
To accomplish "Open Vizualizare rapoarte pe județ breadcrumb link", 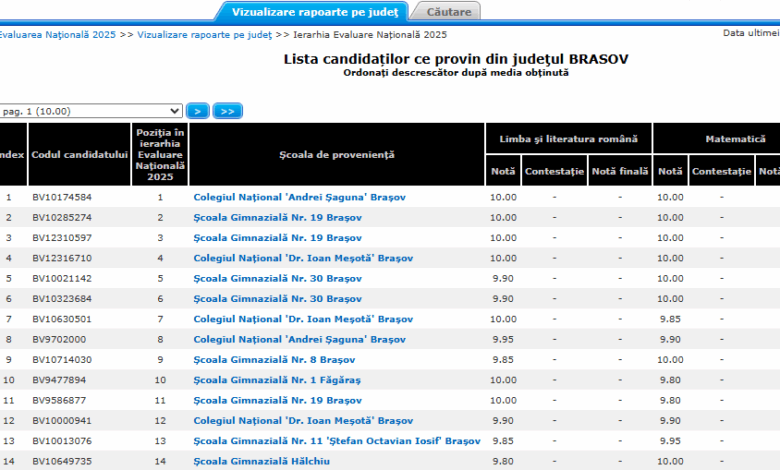I will [x=204, y=34].
